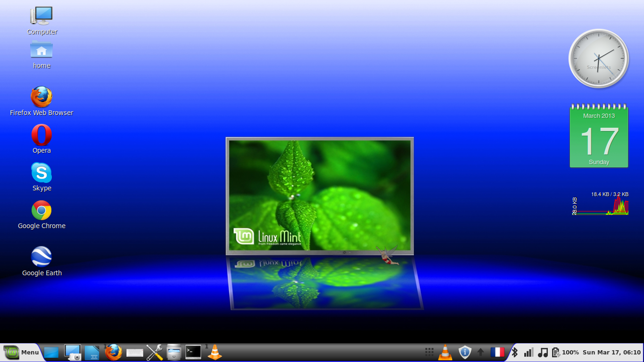The image size is (644, 362).
Task: Click the VLC cone in the system tray
Action: click(445, 352)
